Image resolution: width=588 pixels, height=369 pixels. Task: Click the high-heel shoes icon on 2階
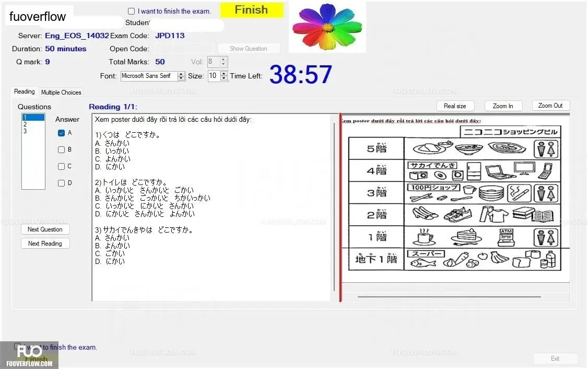(425, 214)
